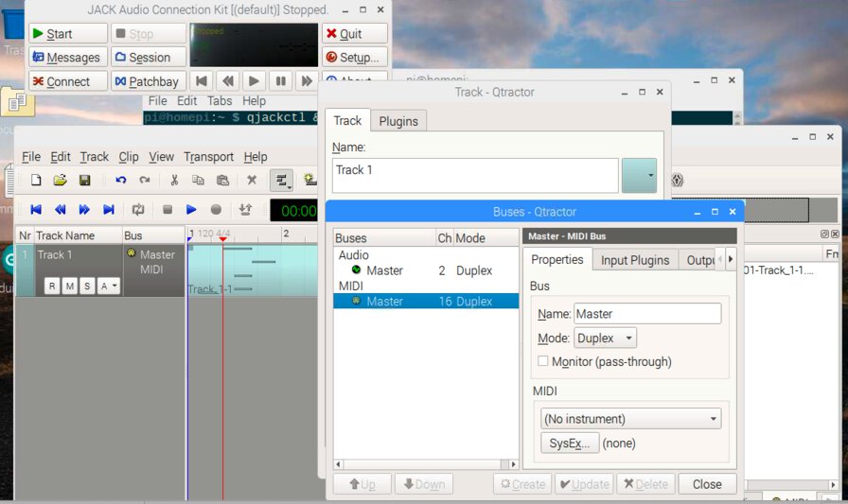Image resolution: width=848 pixels, height=504 pixels.
Task: Sort by the Track Name column header
Action: (78, 235)
